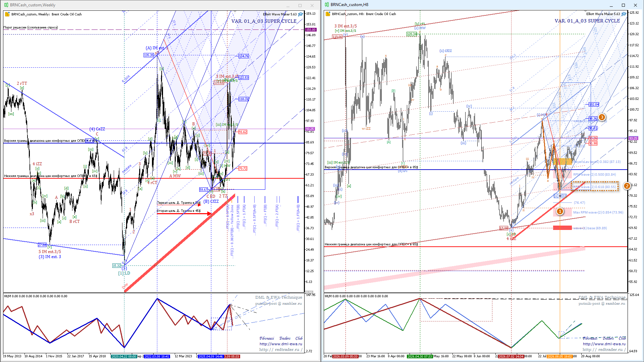The height and width of the screenshot is (362, 644).
Task: Click putnik-post @ rambler.ru in Weekly indicator pane
Action: click(x=278, y=303)
